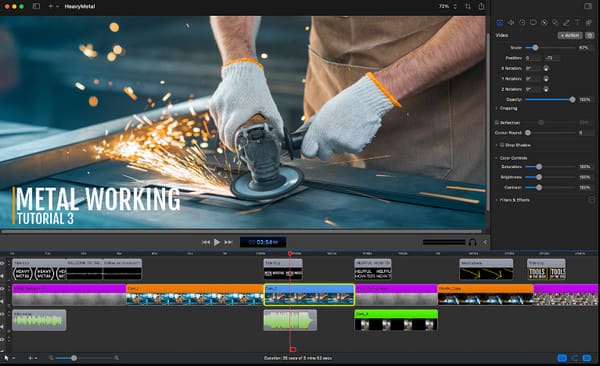The image size is (600, 366).
Task: Open the Audio inspector tab with speaker icon
Action: pyautogui.click(x=511, y=23)
